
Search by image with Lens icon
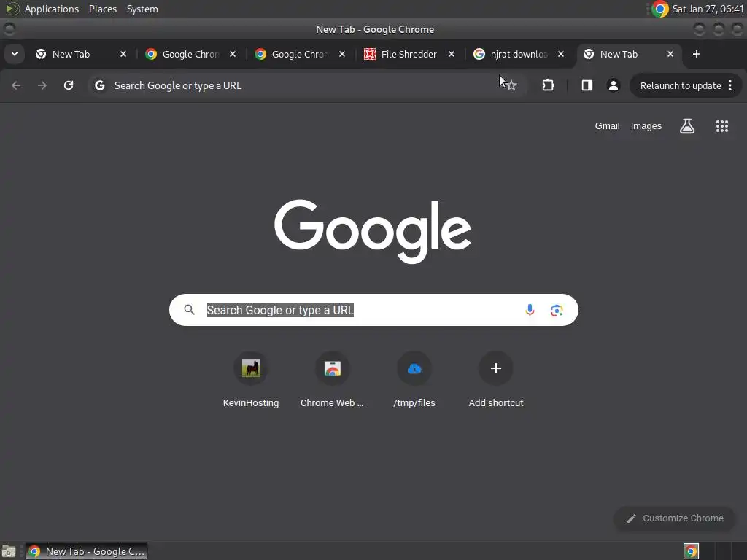pos(557,311)
